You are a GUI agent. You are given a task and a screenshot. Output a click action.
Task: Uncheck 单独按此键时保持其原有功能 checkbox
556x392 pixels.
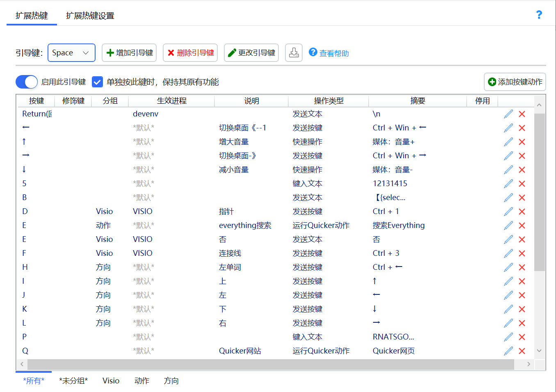[x=97, y=82]
